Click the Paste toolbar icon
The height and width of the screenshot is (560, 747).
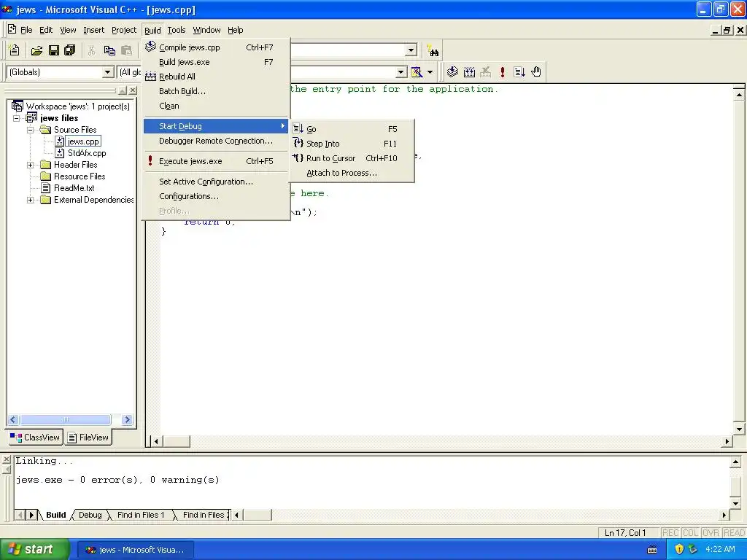(x=127, y=50)
